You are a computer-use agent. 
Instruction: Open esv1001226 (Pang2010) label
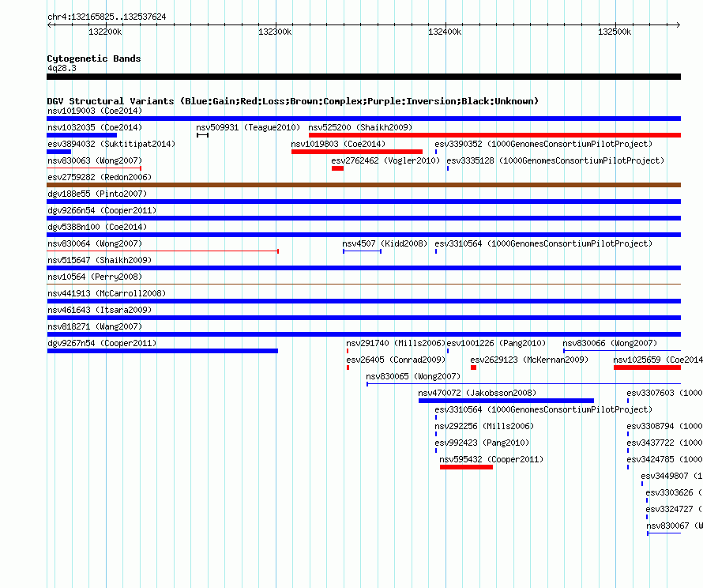496,343
